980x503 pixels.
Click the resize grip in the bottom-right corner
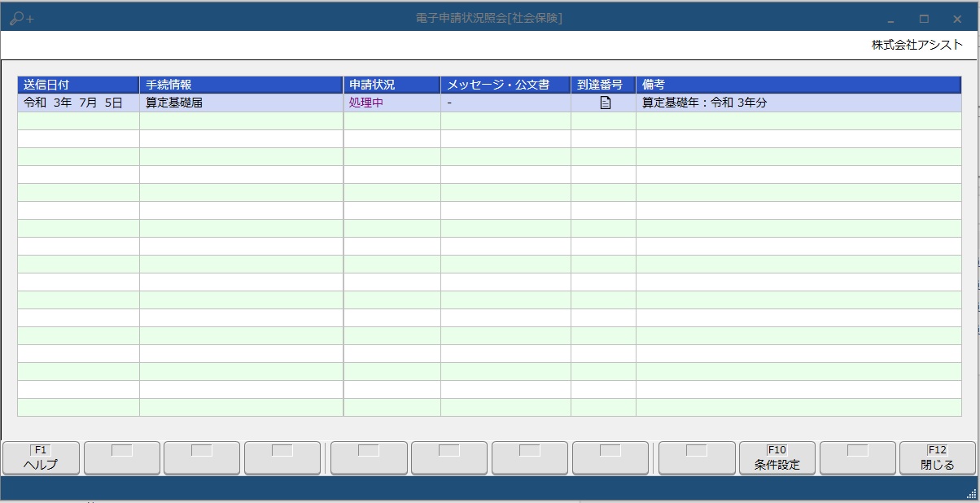[971, 494]
